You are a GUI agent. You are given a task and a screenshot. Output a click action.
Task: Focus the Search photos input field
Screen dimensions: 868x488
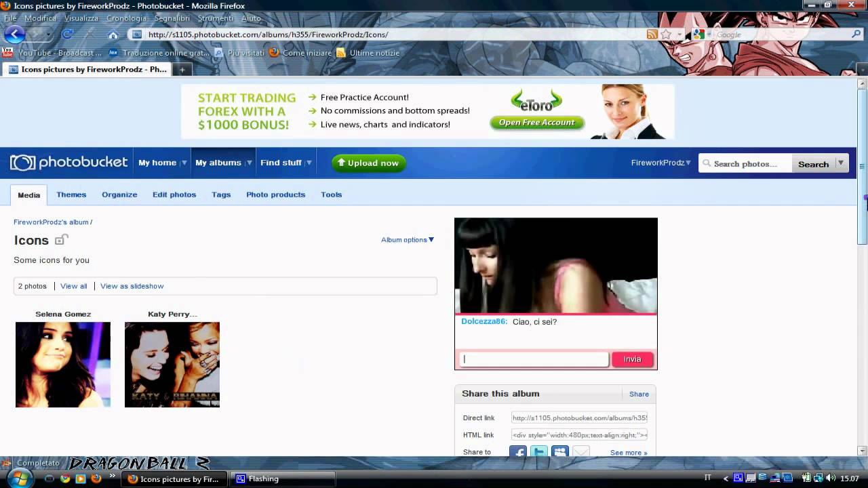(x=745, y=163)
